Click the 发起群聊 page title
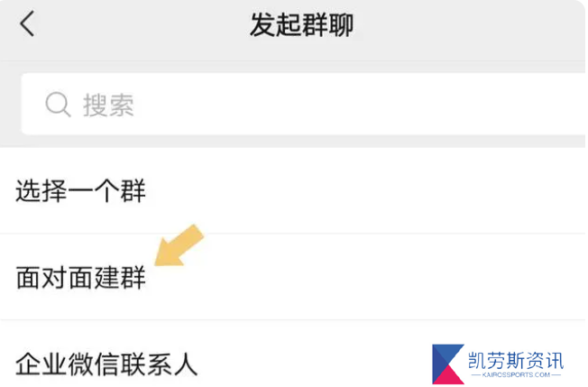 point(302,24)
